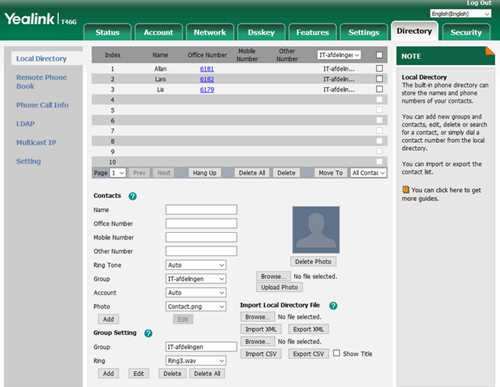The image size is (500, 387).
Task: Open the All Contacts move-to dropdown
Action: click(x=368, y=173)
